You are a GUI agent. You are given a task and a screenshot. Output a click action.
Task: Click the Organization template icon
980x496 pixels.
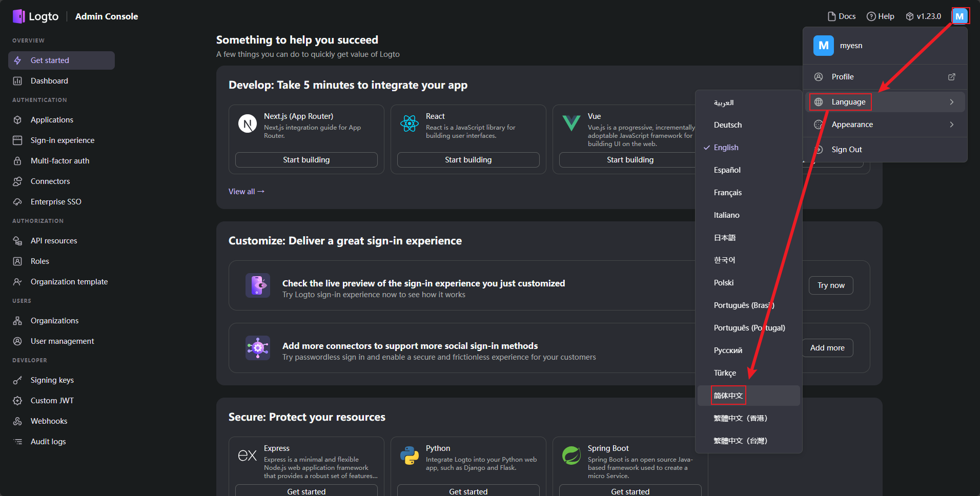click(17, 282)
